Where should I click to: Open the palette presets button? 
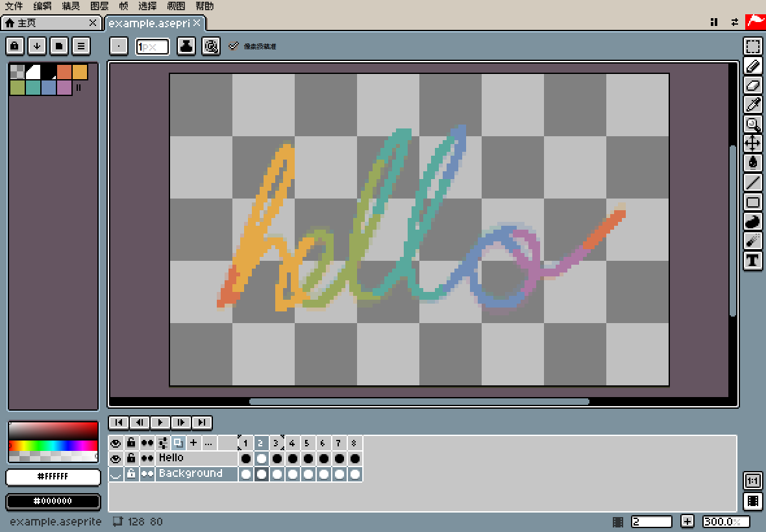coord(59,46)
